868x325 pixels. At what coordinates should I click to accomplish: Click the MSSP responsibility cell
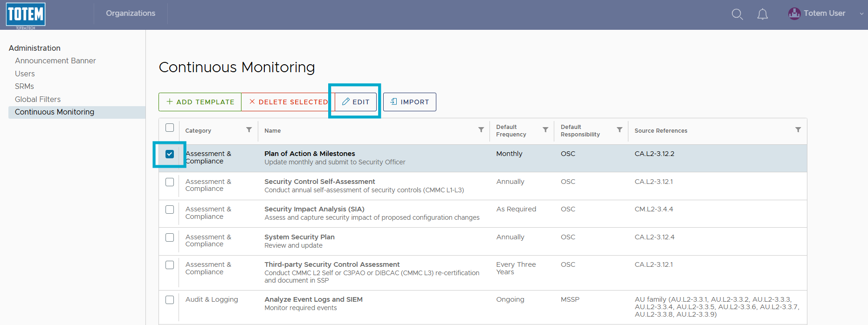pyautogui.click(x=570, y=299)
